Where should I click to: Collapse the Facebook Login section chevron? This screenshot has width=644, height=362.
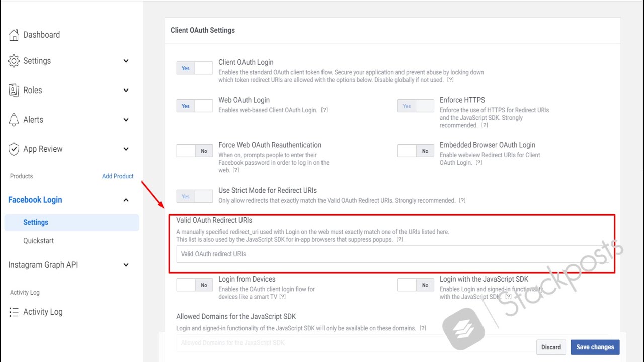(126, 200)
